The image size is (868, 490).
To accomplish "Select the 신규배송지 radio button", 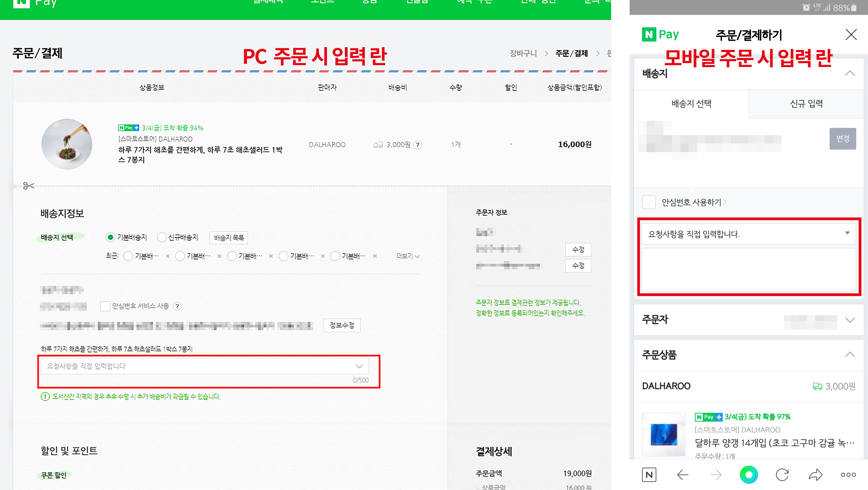I will [x=162, y=237].
